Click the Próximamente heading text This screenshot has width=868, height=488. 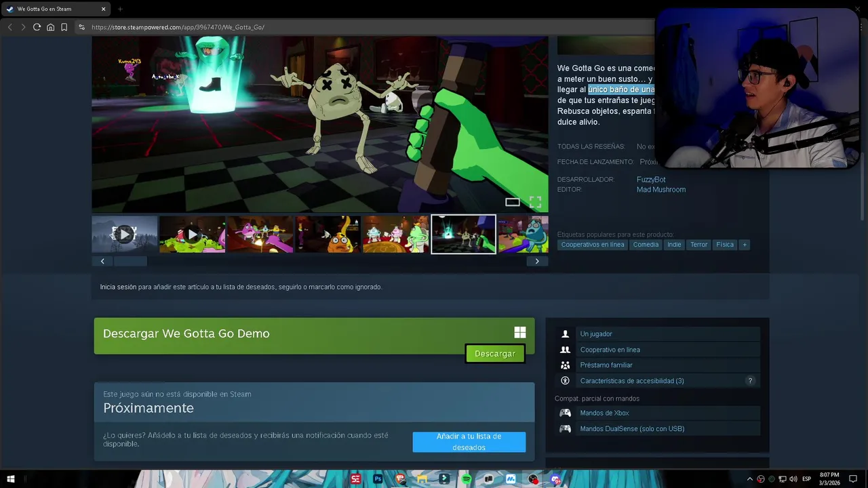pyautogui.click(x=149, y=408)
